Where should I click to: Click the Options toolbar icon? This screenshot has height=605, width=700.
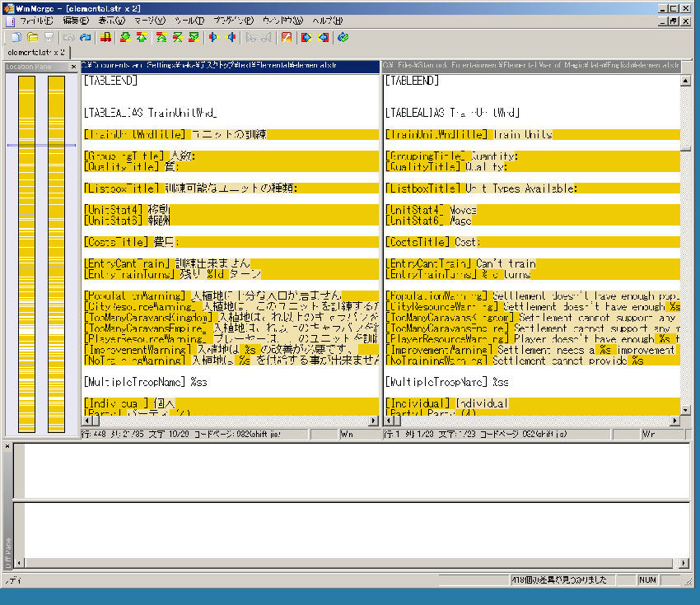[286, 37]
